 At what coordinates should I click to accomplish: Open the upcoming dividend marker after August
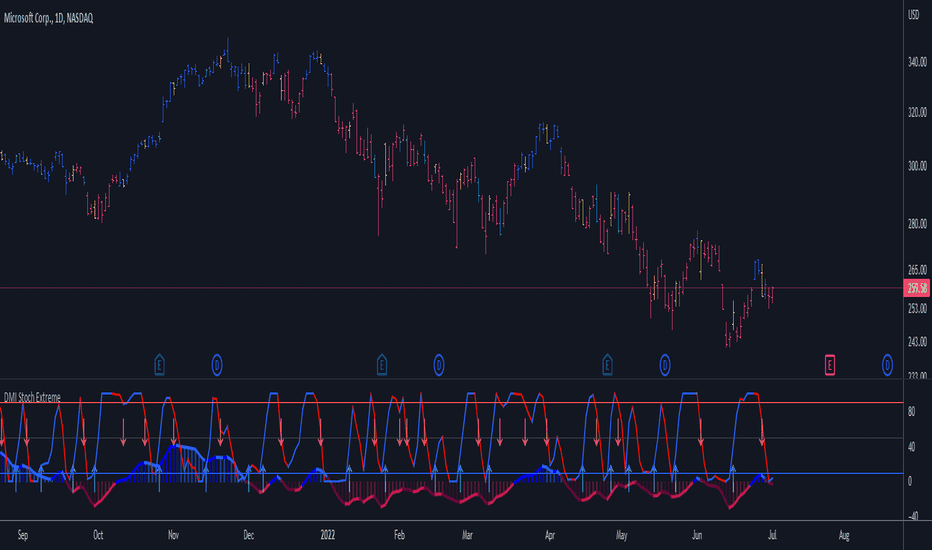point(887,365)
